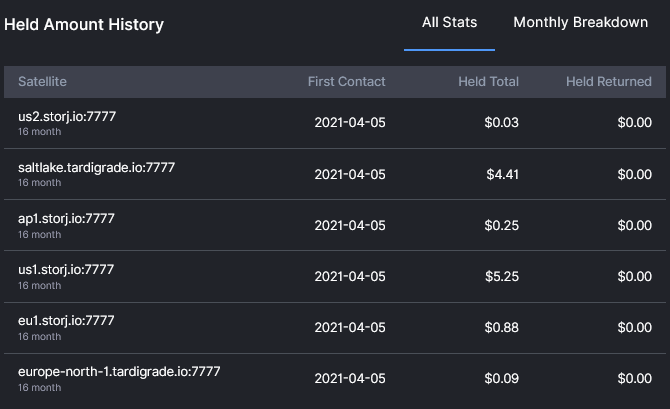Click the first contact date for us2.storj.io
The width and height of the screenshot is (670, 409).
350,123
